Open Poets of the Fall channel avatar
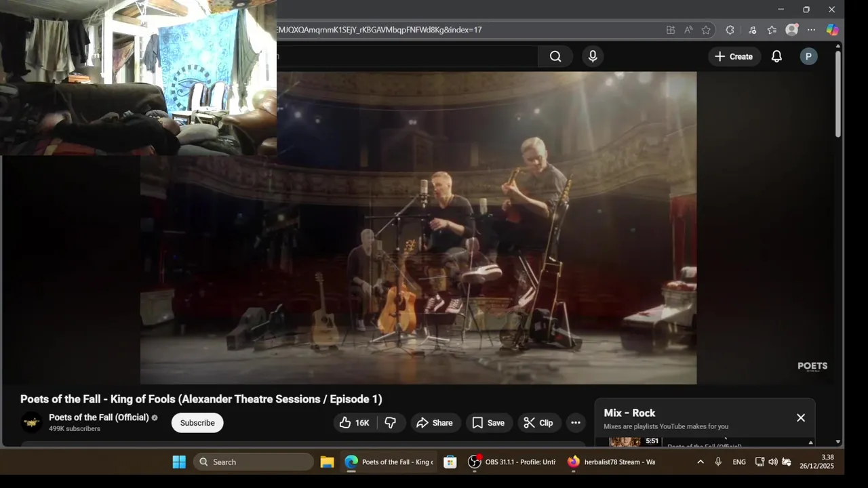The height and width of the screenshot is (488, 868). [x=31, y=423]
